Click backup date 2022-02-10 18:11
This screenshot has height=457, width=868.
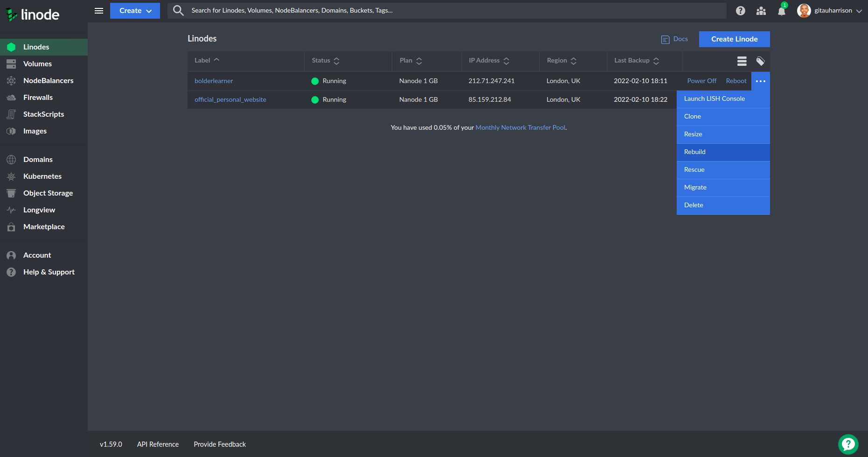(641, 81)
